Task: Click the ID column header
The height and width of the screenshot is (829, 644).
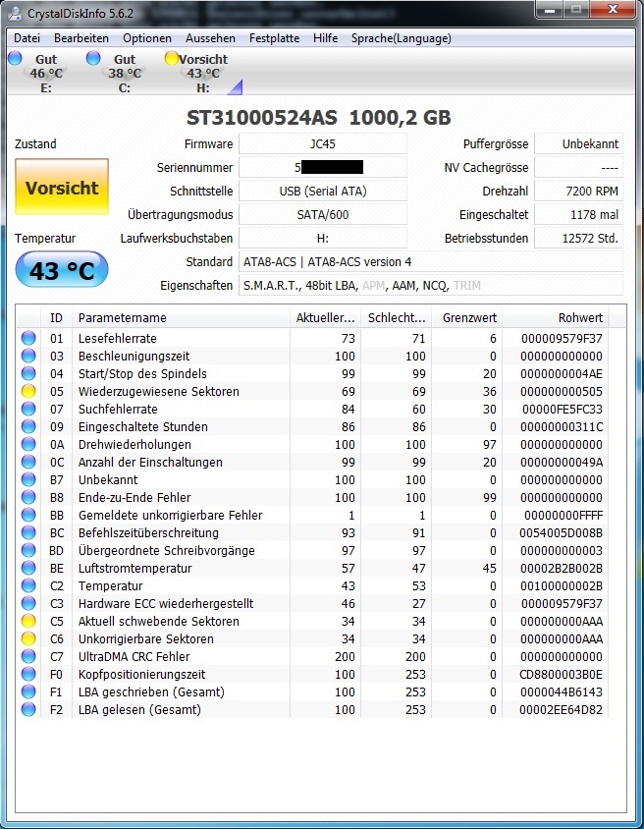Action: [x=57, y=317]
